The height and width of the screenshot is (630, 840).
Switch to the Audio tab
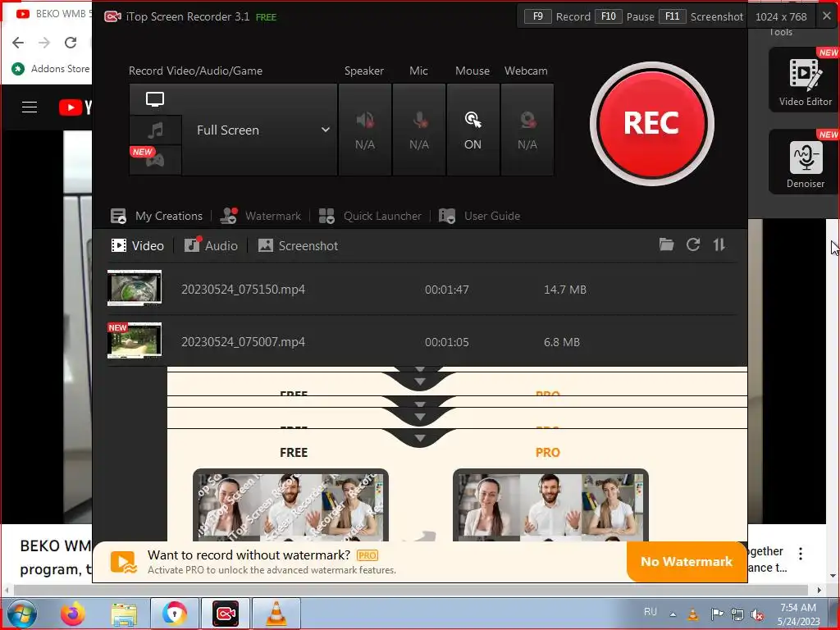[x=211, y=246]
